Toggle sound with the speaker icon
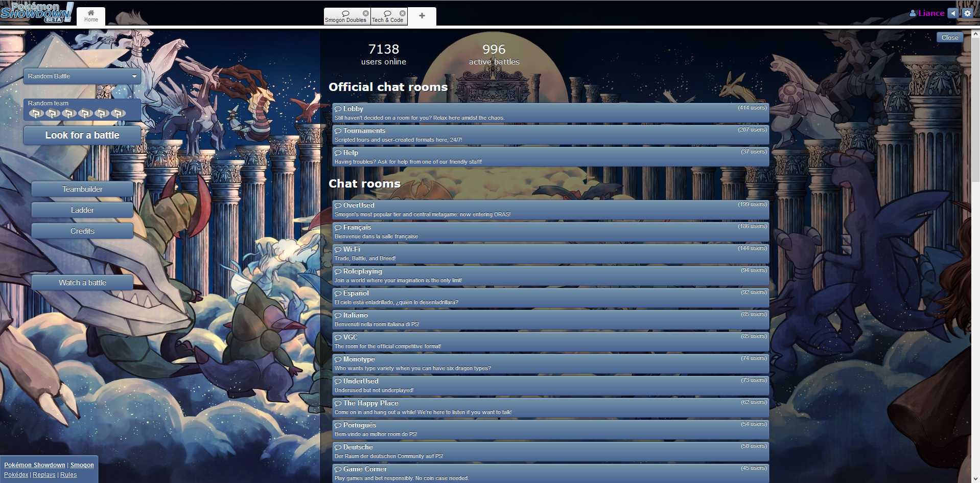The height and width of the screenshot is (483, 980). click(x=953, y=13)
